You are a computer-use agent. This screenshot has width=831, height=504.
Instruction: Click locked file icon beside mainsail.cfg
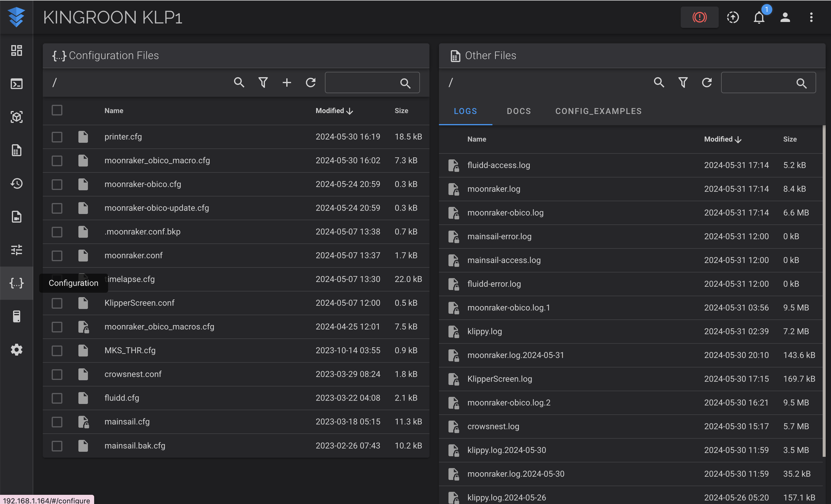83,422
